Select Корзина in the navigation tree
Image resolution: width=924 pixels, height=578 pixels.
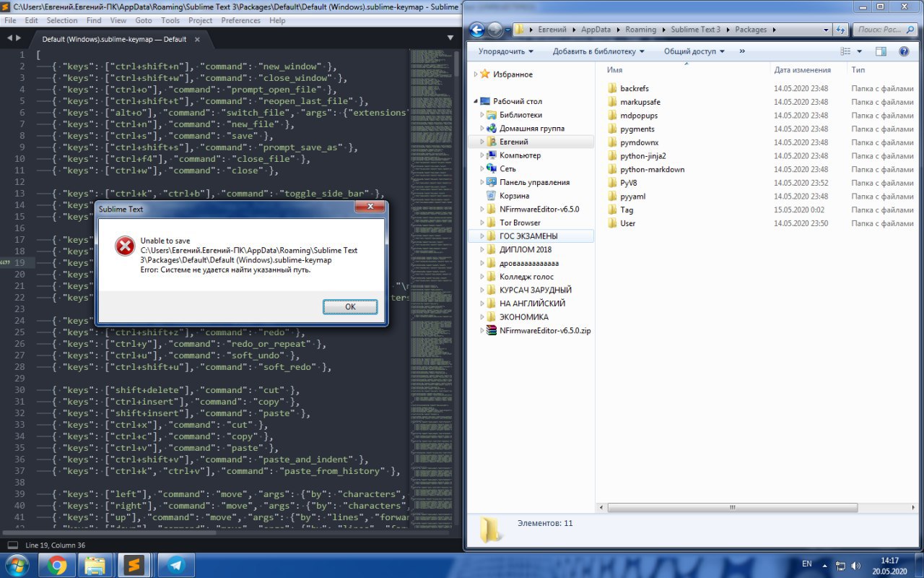click(x=514, y=196)
